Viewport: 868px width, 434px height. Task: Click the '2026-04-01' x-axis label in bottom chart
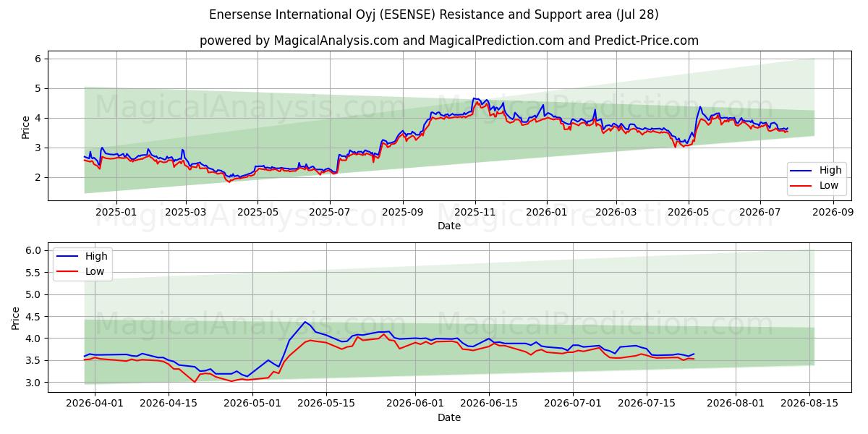[x=95, y=404]
